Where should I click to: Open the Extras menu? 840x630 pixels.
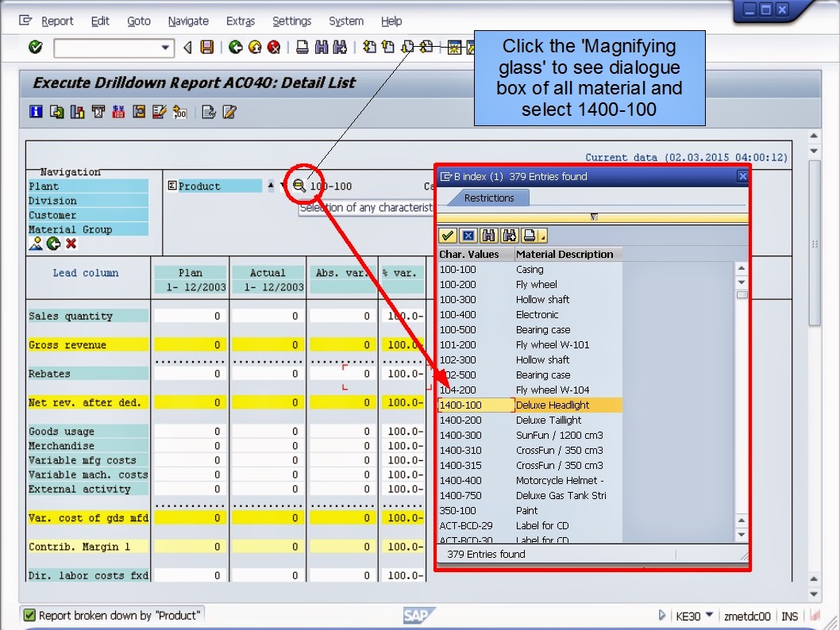point(241,21)
